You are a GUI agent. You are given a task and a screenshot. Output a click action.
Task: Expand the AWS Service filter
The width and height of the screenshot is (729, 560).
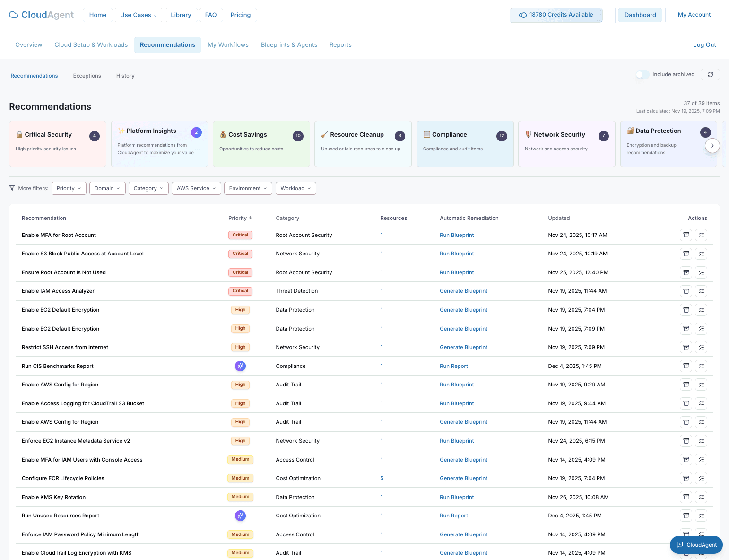click(x=196, y=188)
